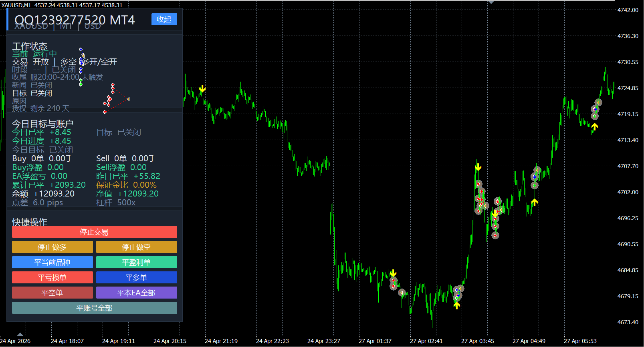The image size is (644, 347).
Task: Click the 工作状态 section heading
Action: point(30,46)
